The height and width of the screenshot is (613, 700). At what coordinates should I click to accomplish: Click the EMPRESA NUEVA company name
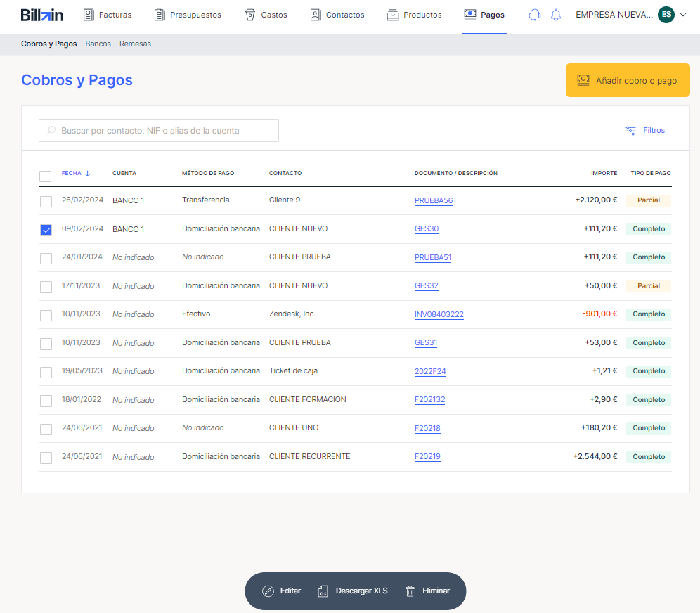pos(614,15)
